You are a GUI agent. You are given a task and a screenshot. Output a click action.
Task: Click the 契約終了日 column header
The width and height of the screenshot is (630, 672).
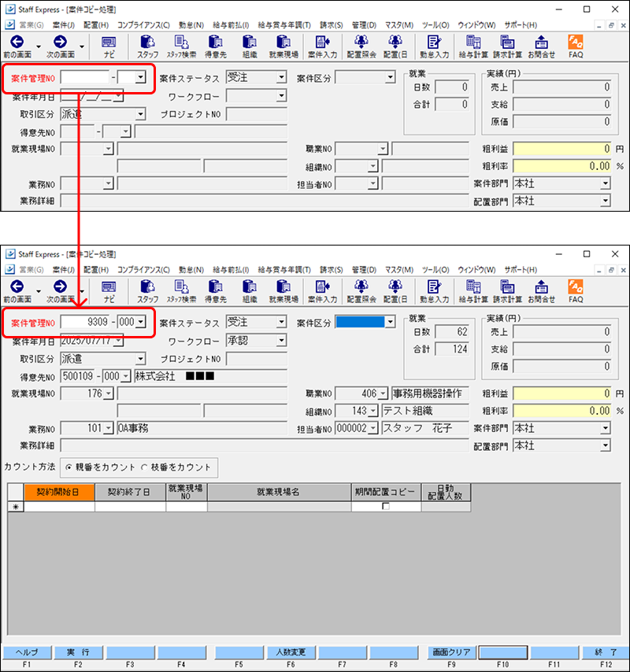coord(130,492)
